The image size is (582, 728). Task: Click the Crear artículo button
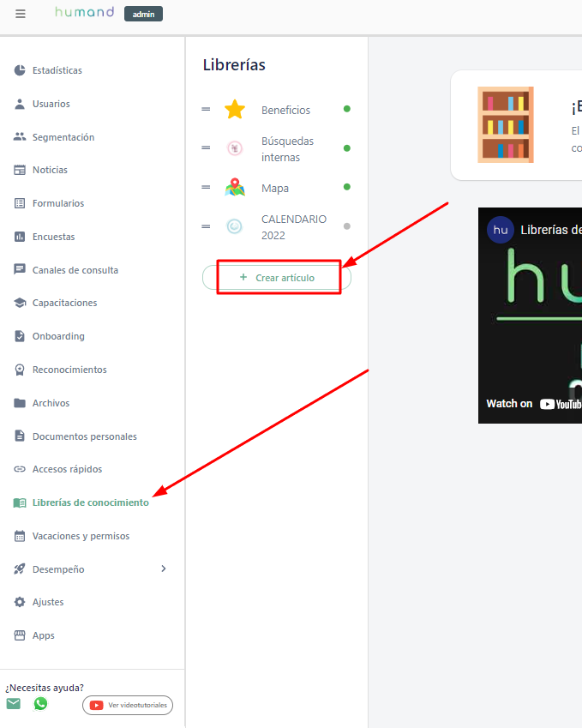(277, 278)
